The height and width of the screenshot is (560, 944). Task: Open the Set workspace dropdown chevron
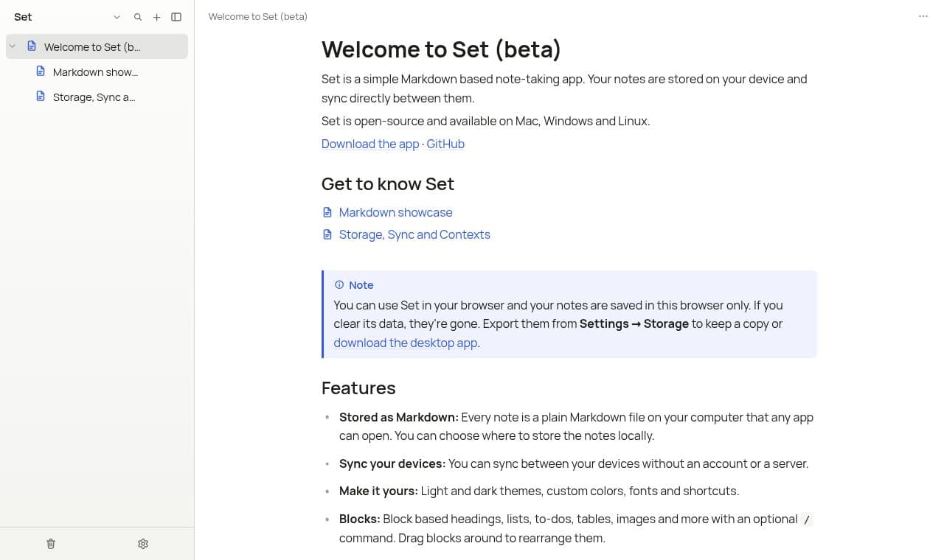(x=117, y=17)
